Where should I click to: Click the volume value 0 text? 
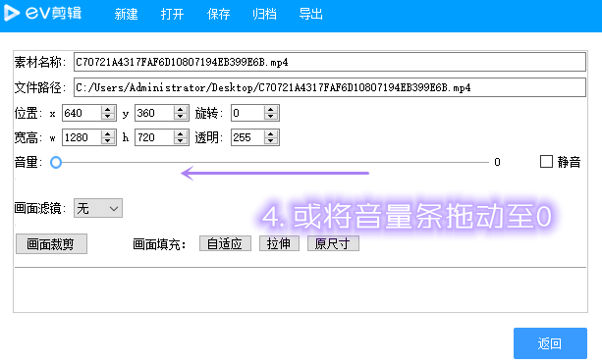(498, 162)
